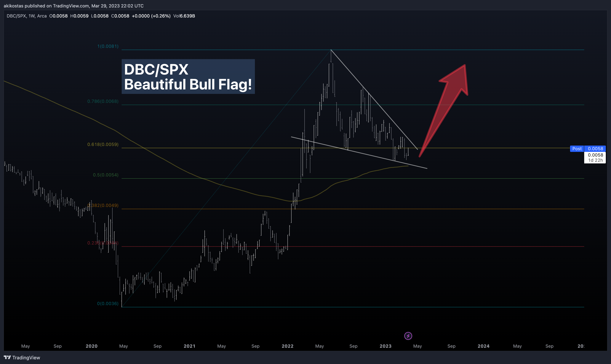This screenshot has width=611, height=364.
Task: Click the 2021 label on the time axis
Action: (x=190, y=346)
